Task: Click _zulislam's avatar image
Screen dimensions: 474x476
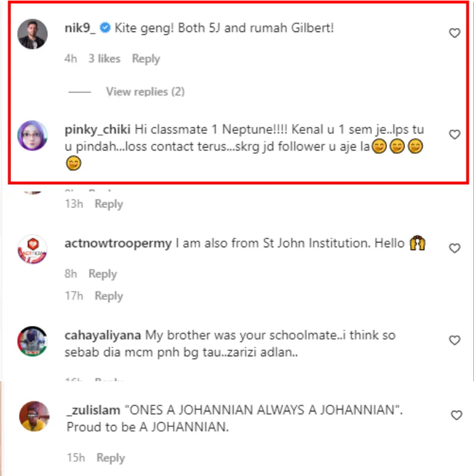Action: point(33,416)
